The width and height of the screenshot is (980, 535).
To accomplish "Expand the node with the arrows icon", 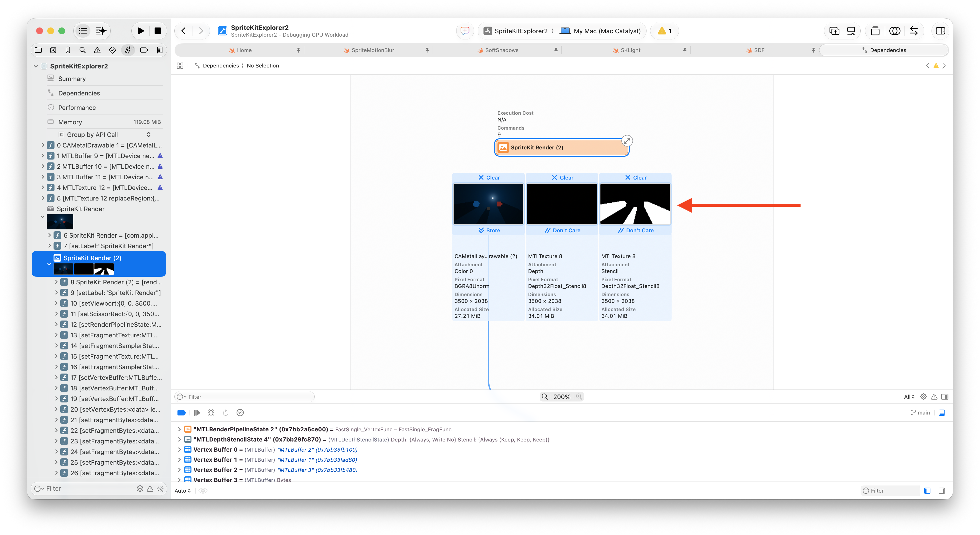I will tap(626, 141).
